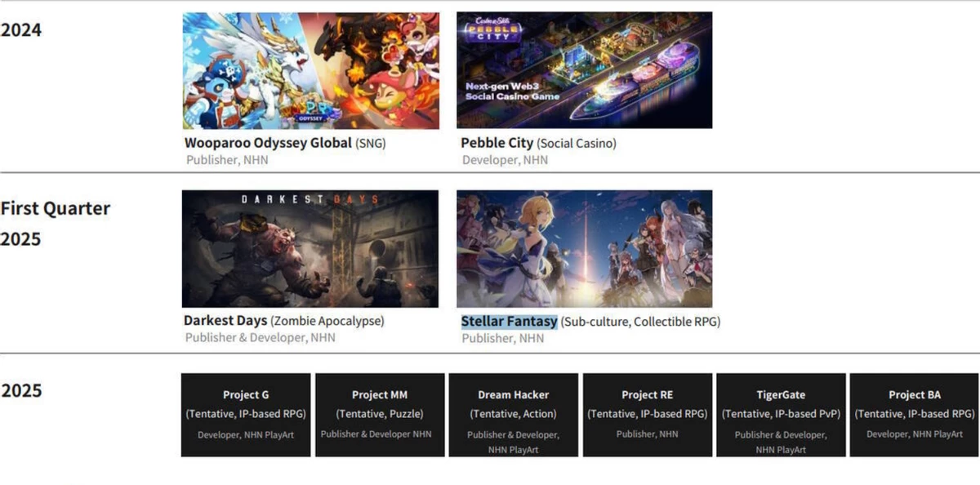This screenshot has width=980, height=485.
Task: Open the Wooparoo Odyssey Global banner image
Action: point(311,70)
